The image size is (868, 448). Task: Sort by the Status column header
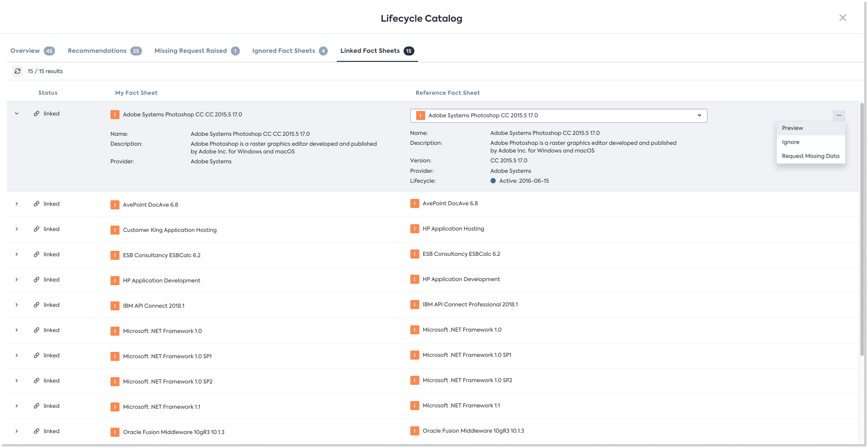pyautogui.click(x=48, y=93)
